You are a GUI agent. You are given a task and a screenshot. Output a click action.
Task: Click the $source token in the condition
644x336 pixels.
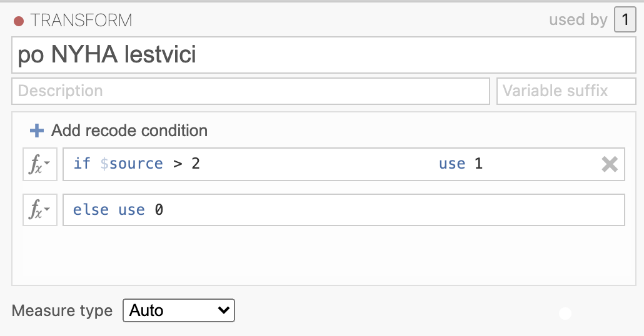point(131,164)
